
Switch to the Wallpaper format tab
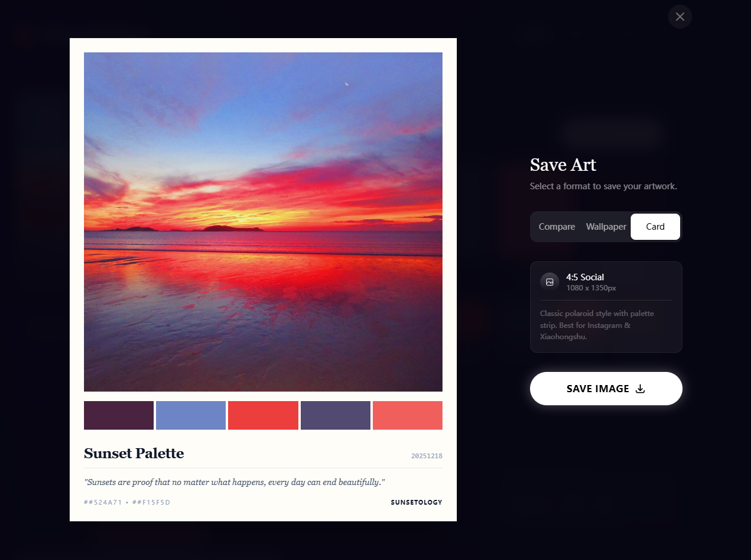click(x=606, y=227)
